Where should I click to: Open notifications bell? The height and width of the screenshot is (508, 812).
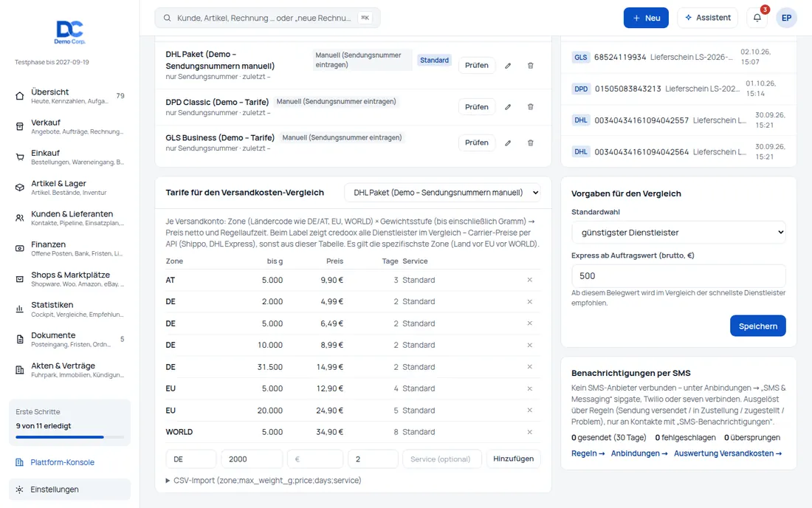757,18
